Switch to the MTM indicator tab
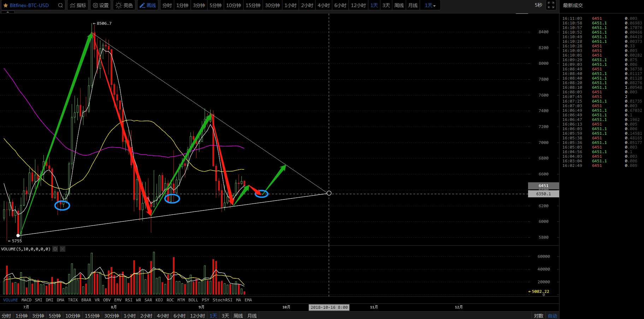 tap(181, 300)
